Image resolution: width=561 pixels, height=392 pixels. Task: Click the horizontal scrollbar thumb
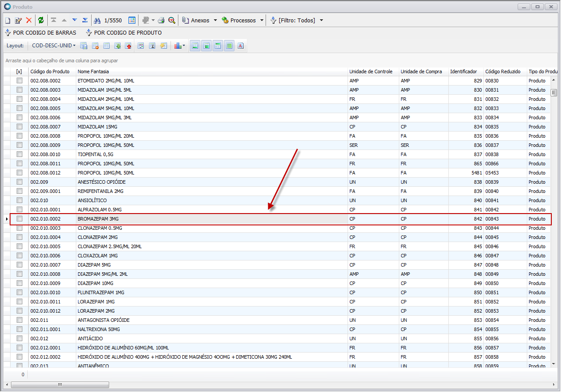click(x=60, y=385)
